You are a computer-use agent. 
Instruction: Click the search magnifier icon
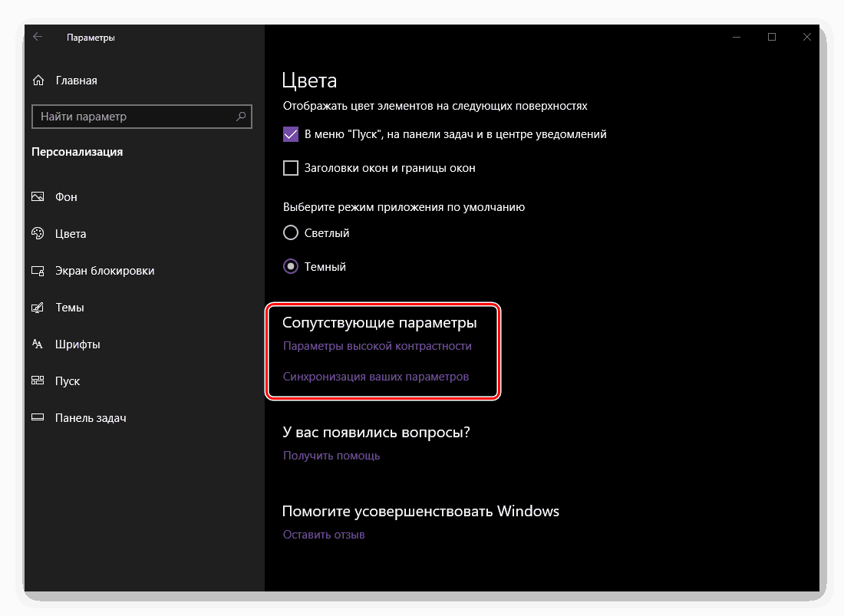(x=241, y=116)
